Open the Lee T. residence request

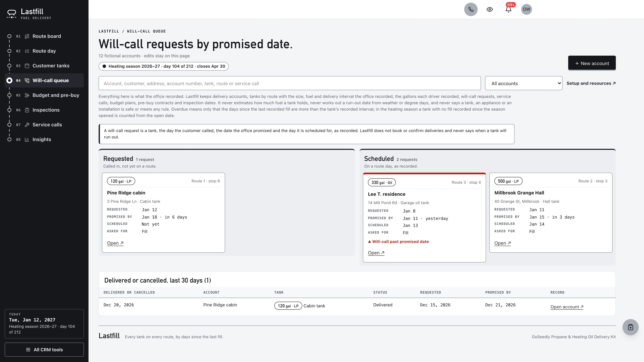coord(376,253)
